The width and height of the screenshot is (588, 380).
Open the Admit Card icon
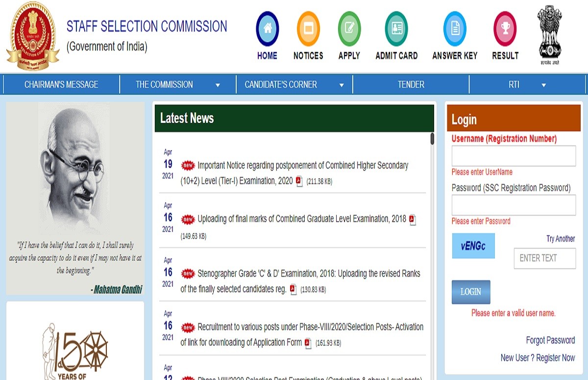(396, 29)
